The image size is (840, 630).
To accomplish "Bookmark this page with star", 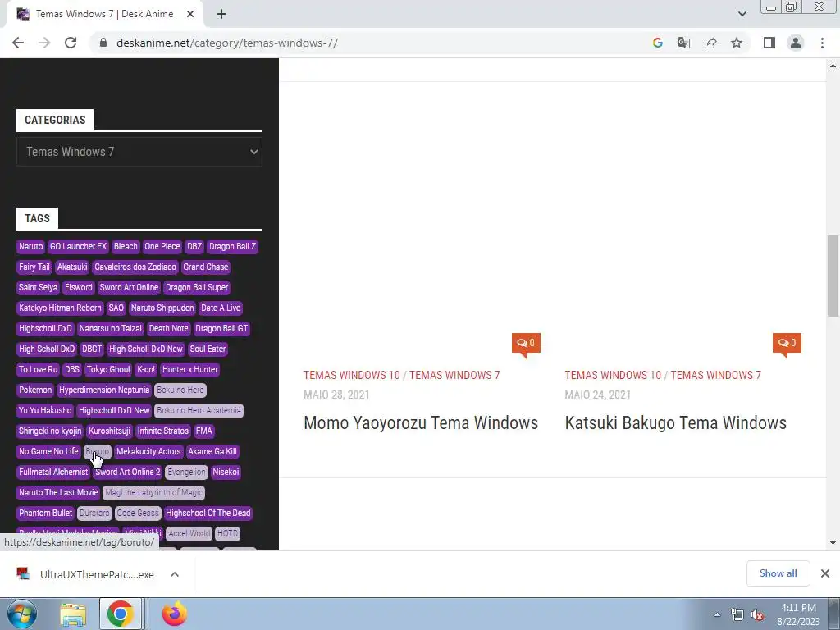I will [737, 43].
